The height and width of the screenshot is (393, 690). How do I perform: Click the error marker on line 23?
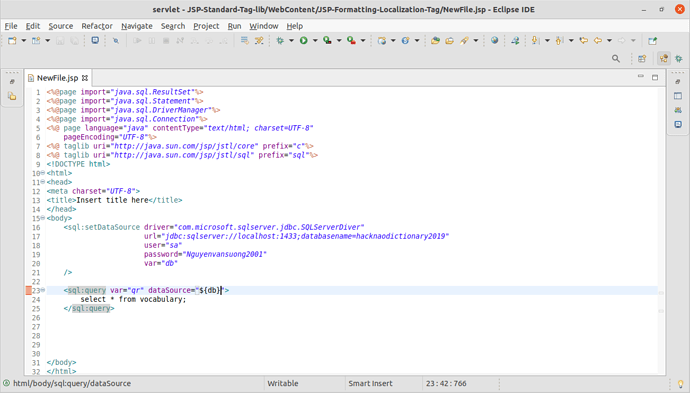tap(29, 290)
